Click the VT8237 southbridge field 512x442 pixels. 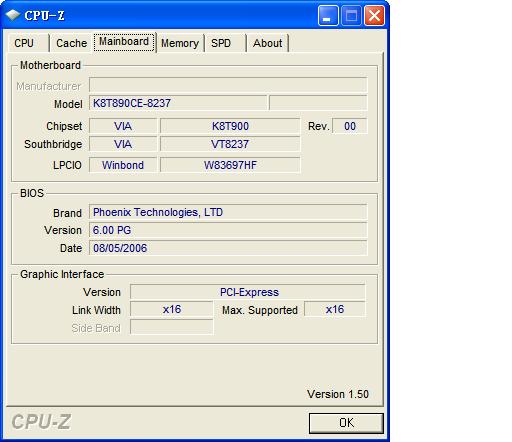pyautogui.click(x=230, y=144)
